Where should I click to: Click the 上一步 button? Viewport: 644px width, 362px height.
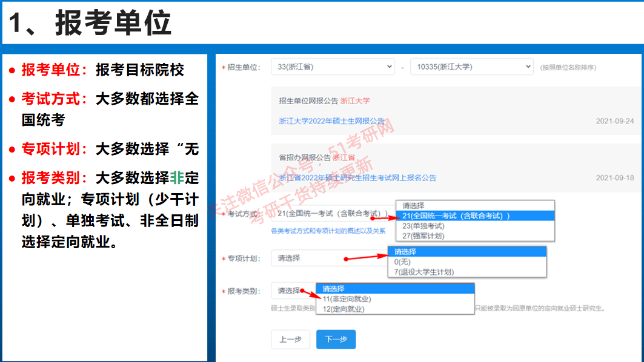click(x=290, y=340)
